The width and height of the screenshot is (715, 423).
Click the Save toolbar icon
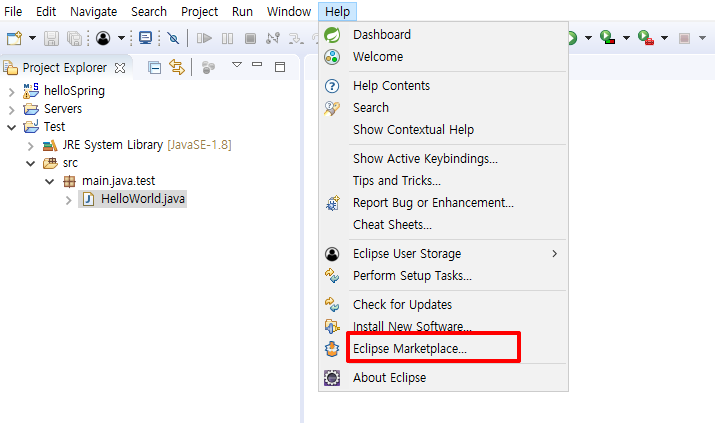[51, 38]
